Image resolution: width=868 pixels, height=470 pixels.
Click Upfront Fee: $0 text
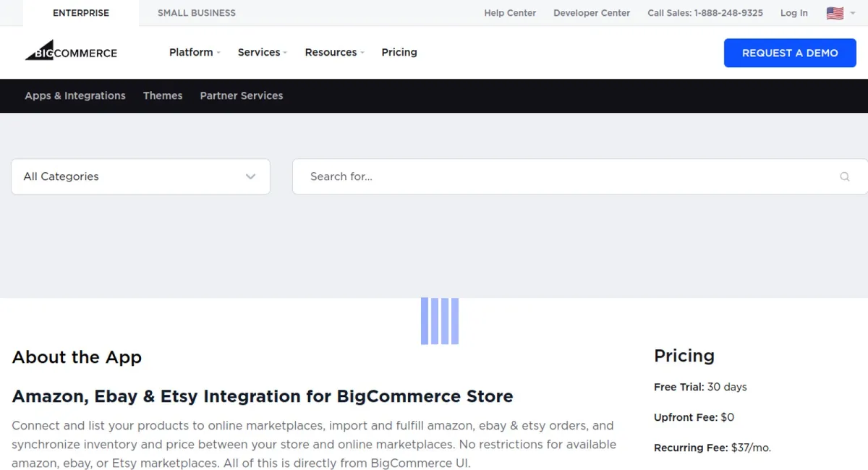point(694,417)
